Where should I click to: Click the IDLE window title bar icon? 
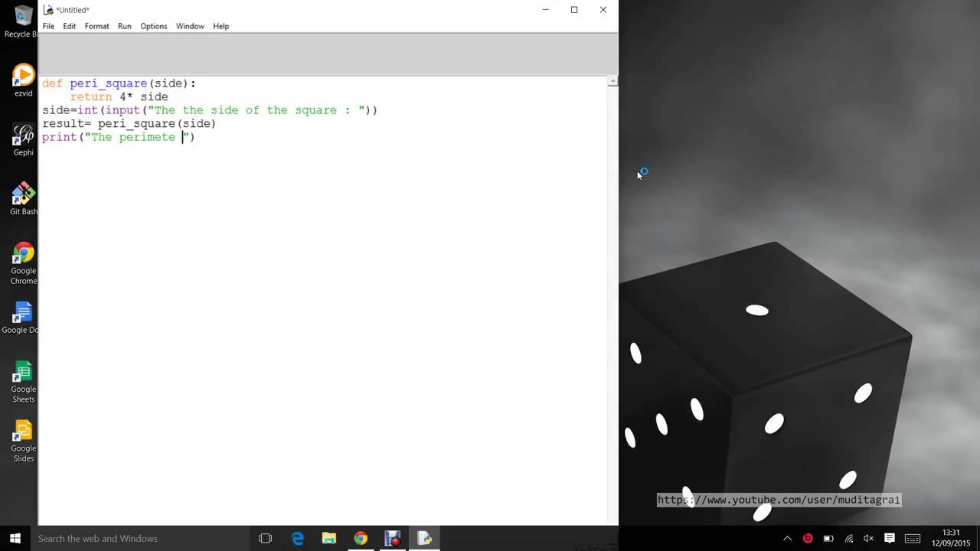[x=48, y=10]
